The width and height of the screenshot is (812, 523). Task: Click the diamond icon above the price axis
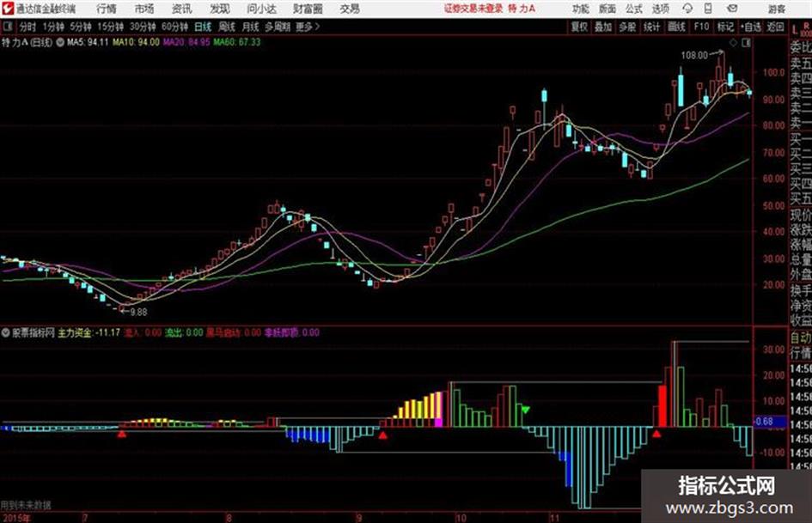[x=733, y=43]
